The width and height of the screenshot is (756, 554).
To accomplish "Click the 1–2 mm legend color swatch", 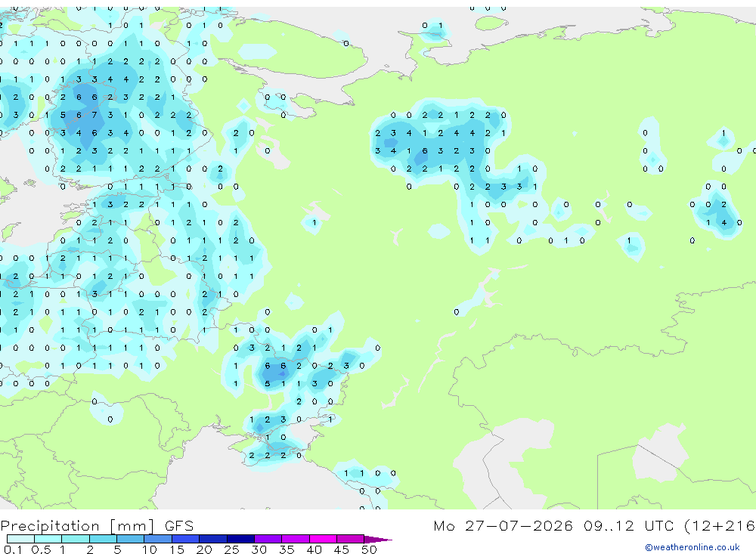I will pos(76,539).
